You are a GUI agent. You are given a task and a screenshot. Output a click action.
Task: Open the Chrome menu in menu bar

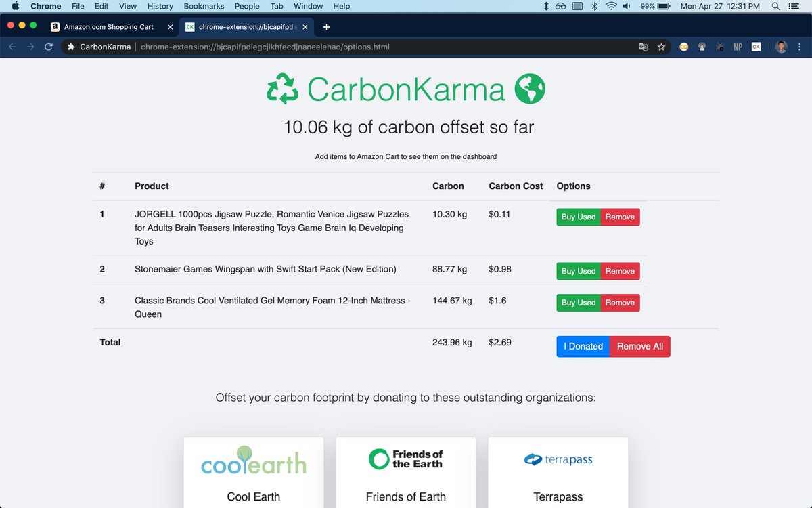tap(46, 6)
